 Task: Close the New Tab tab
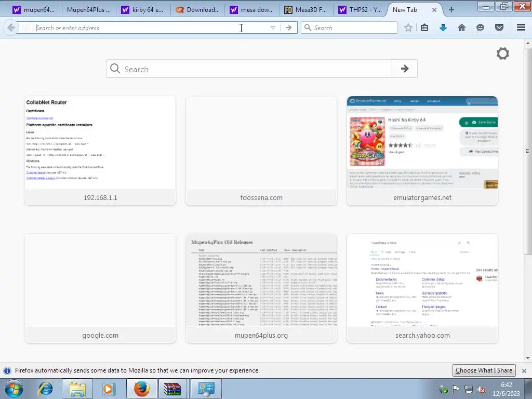(434, 10)
